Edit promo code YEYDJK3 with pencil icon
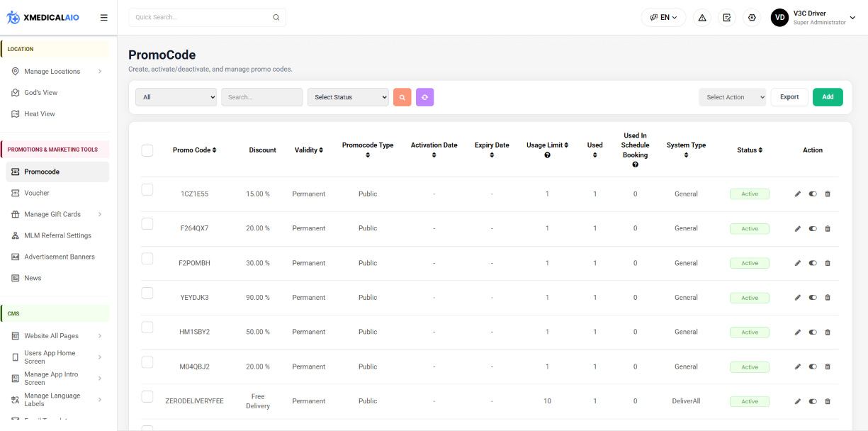This screenshot has height=431, width=868. pos(798,298)
